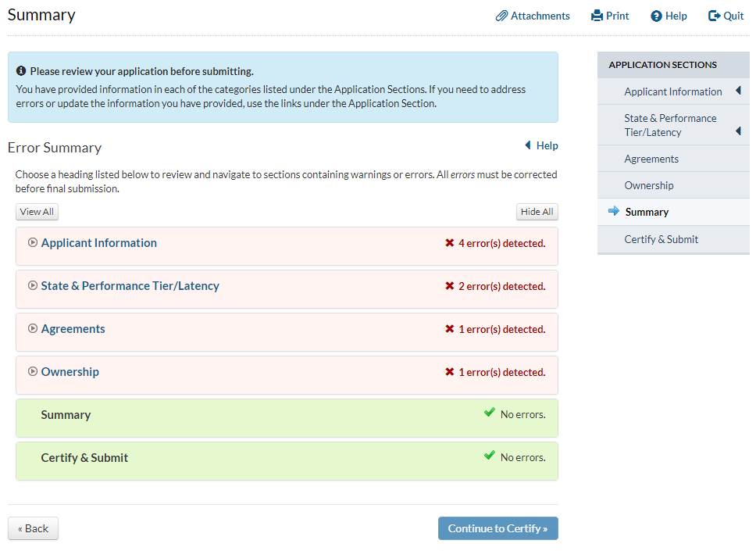This screenshot has height=551, width=756.
Task: Toggle Error Summary Help panel arrow
Action: [x=528, y=145]
